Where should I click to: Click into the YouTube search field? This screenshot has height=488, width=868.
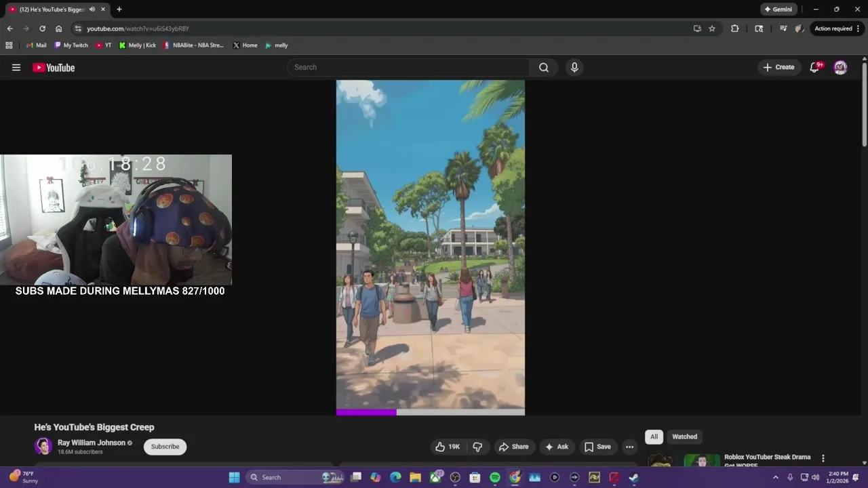[408, 67]
